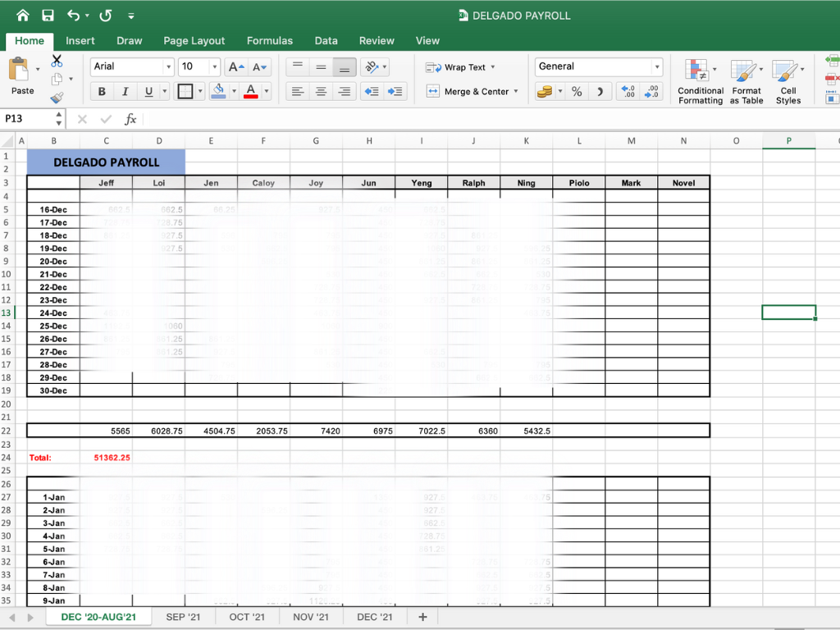Open the Borders dropdown arrow

(x=200, y=92)
